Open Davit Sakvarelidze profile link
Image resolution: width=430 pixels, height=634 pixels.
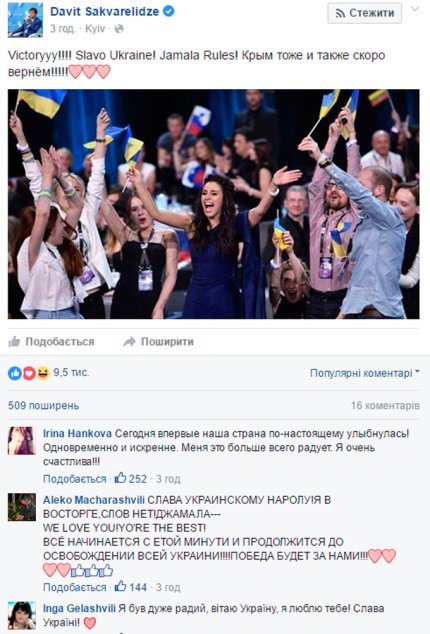click(x=104, y=12)
